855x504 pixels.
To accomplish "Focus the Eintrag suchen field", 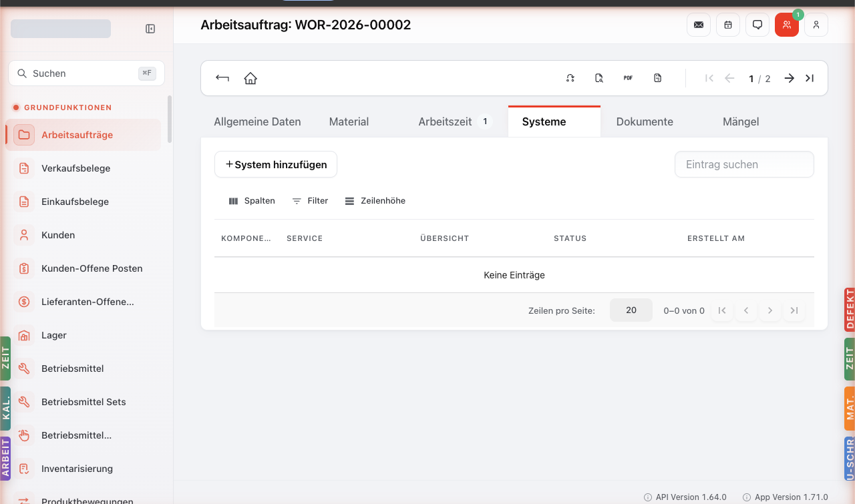I will 744,164.
